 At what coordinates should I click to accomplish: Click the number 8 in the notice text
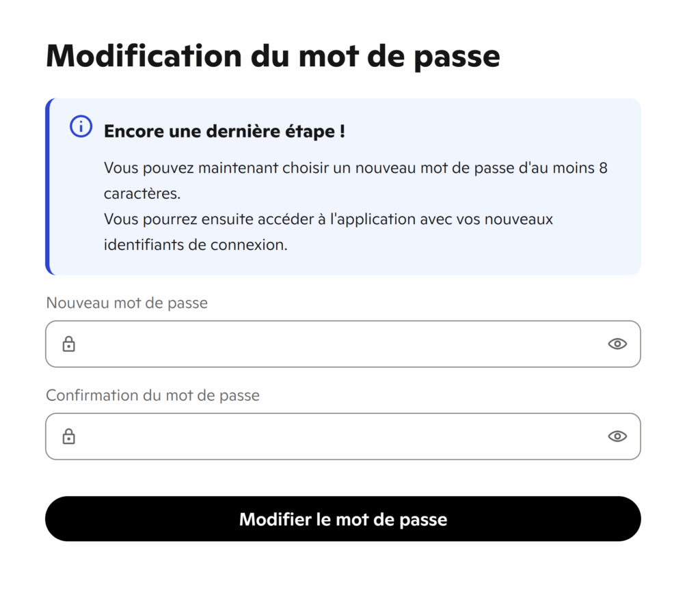(603, 168)
